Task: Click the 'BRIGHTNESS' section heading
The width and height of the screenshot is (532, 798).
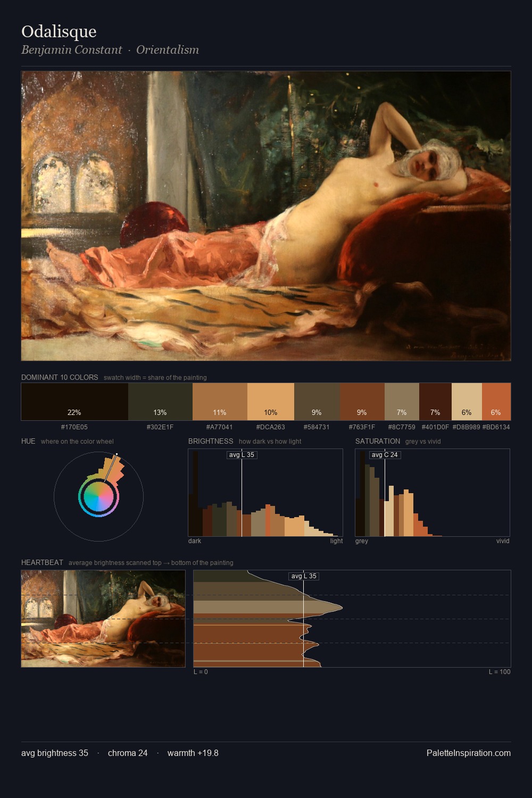Action: point(211,441)
